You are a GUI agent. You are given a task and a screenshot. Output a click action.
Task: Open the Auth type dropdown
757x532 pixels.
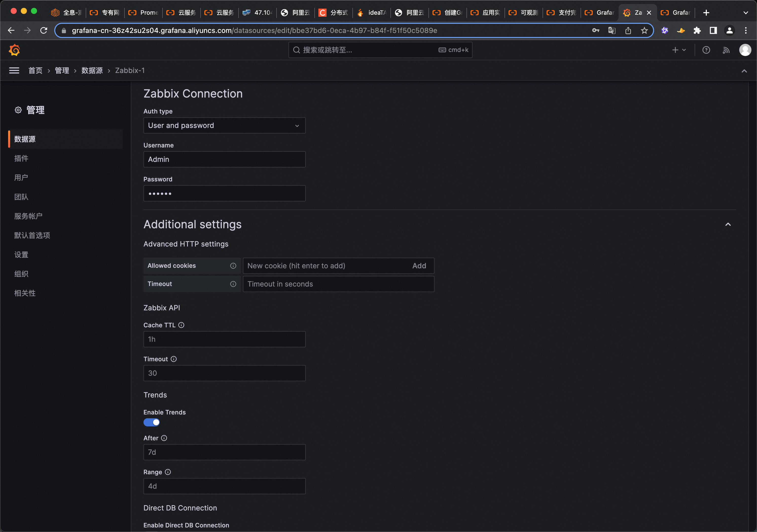coord(224,125)
